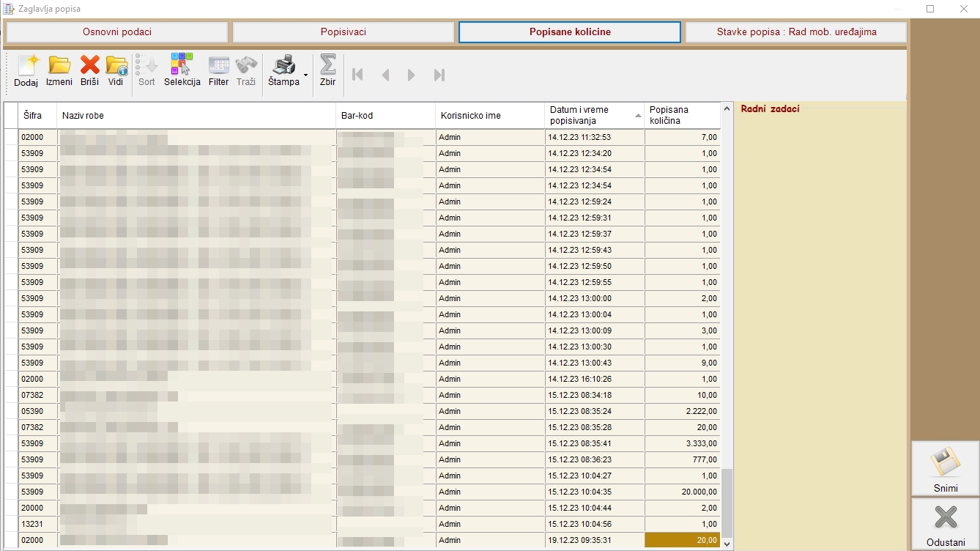Open the Izmeni (edit) folder icon
The width and height of the screenshot is (980, 551).
click(x=59, y=71)
